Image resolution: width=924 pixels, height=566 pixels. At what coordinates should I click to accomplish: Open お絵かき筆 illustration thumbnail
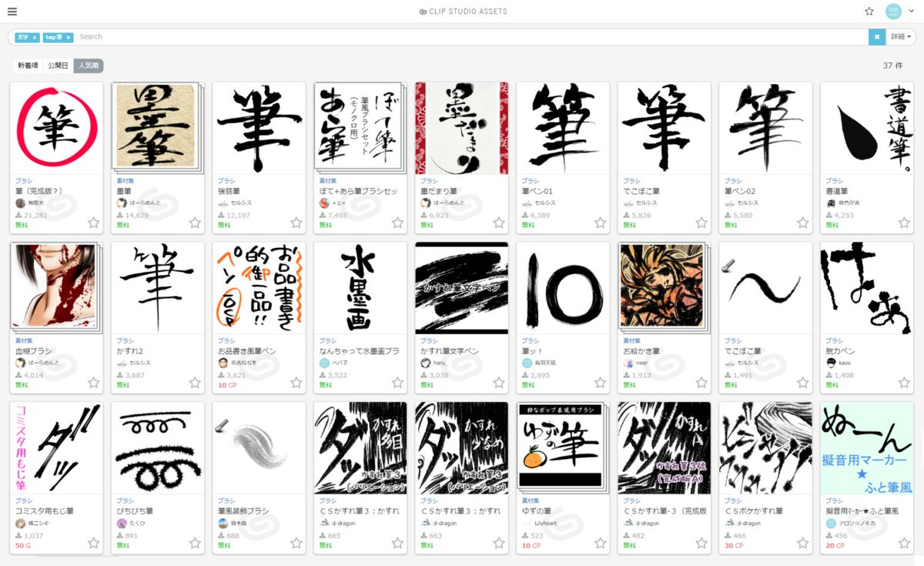665,288
